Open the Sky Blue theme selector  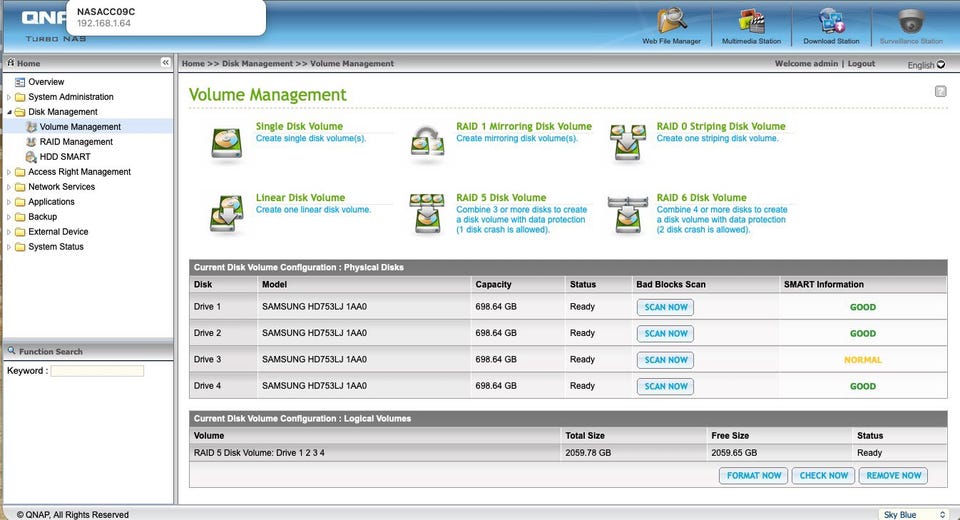click(x=912, y=514)
